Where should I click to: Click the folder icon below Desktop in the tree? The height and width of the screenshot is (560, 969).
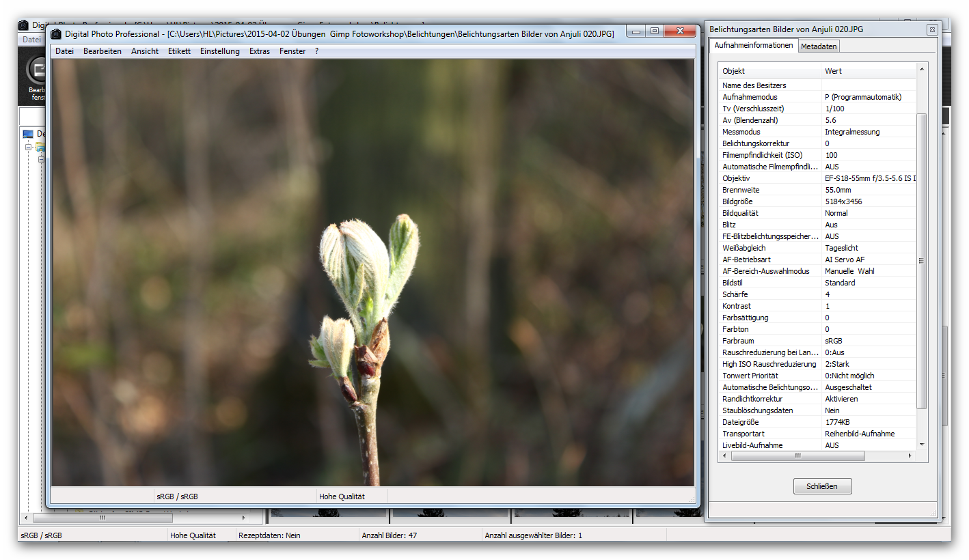point(41,147)
